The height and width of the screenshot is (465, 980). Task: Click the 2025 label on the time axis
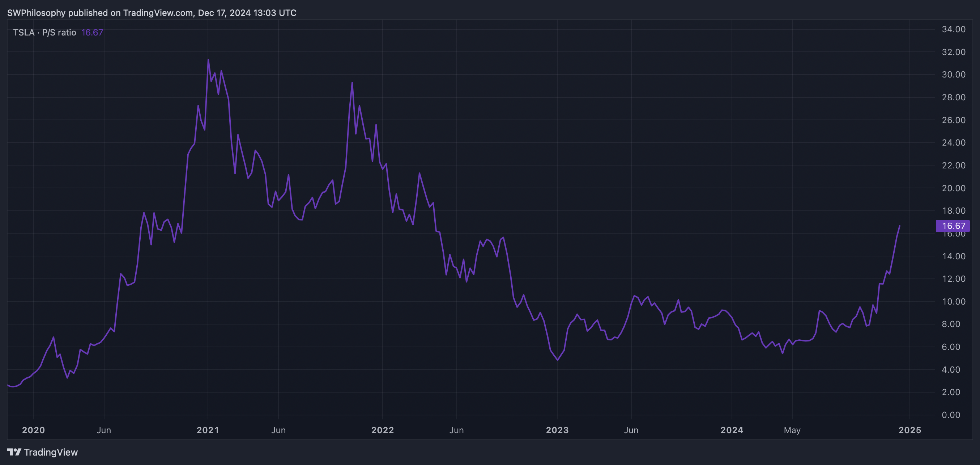909,430
